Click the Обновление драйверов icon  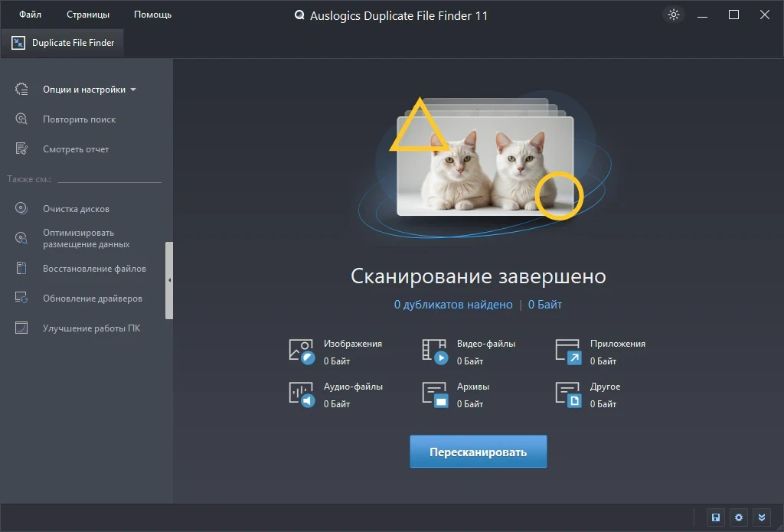point(21,298)
